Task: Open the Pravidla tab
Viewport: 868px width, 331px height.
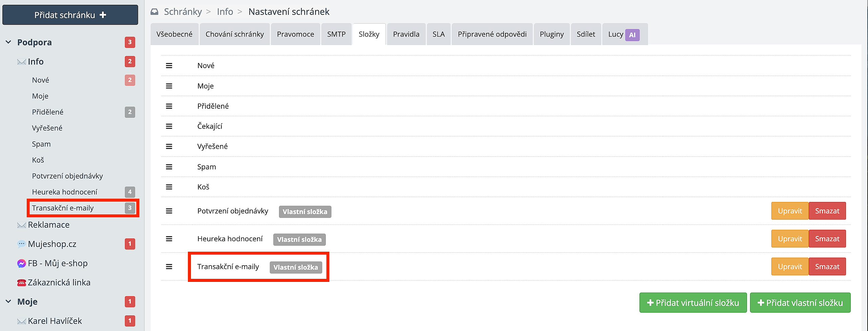Action: (406, 34)
